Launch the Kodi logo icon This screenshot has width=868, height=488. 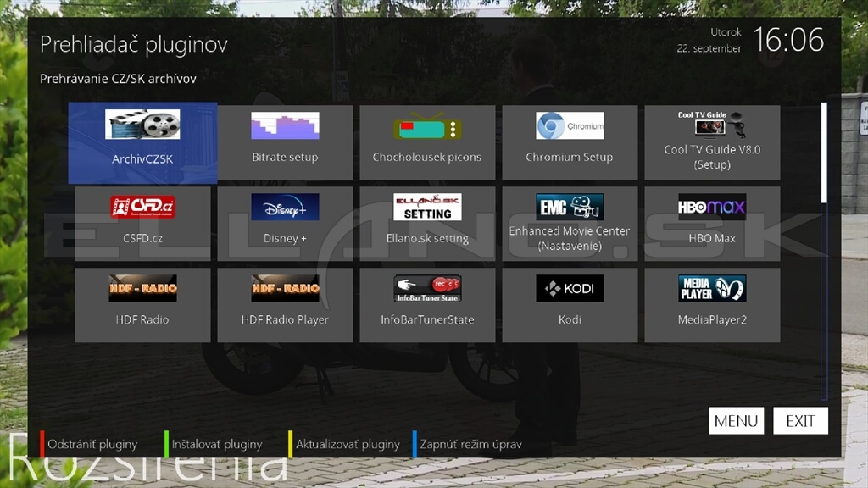pos(570,288)
